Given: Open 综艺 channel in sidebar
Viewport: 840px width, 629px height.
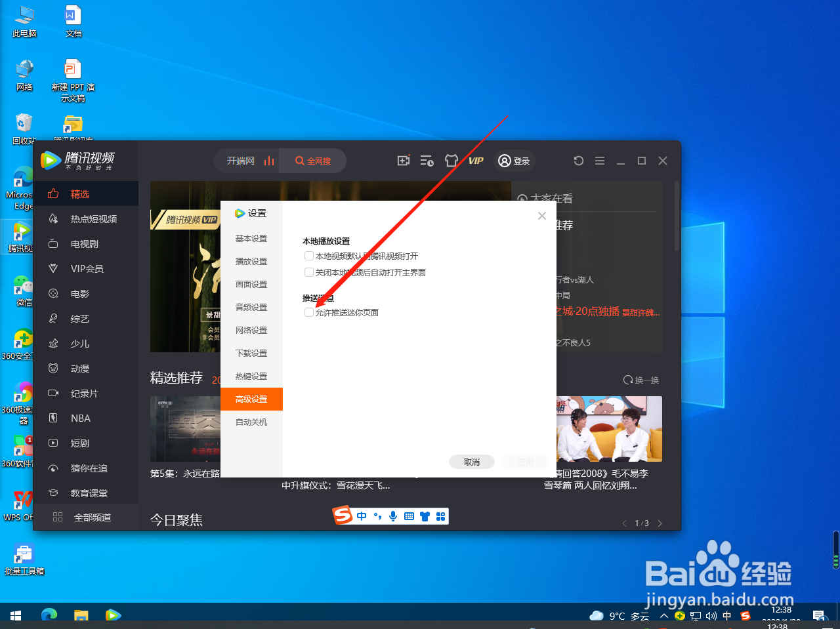Looking at the screenshot, I should point(86,318).
